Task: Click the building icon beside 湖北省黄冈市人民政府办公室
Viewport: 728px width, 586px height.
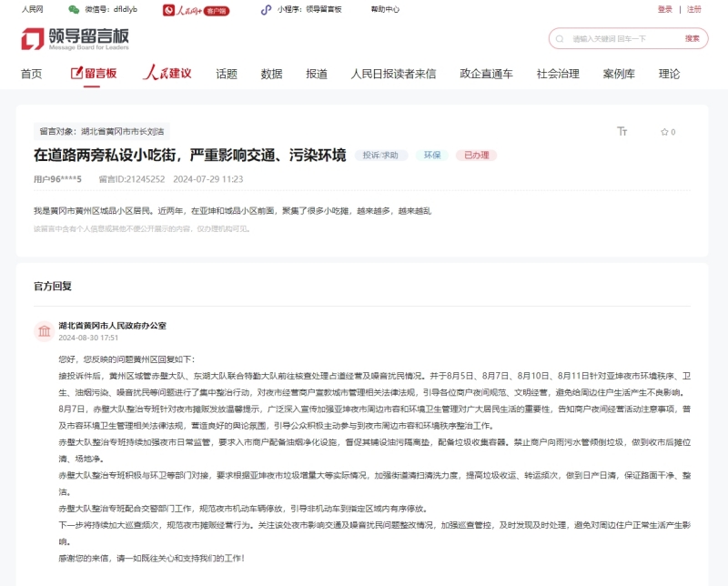Action: point(46,331)
